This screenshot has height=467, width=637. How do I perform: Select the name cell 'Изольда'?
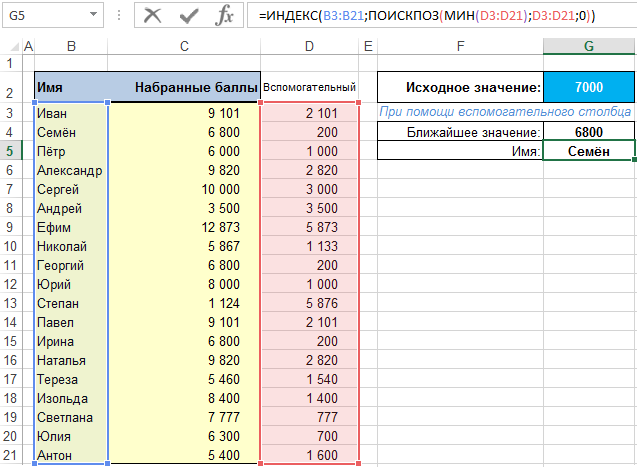pyautogui.click(x=71, y=398)
